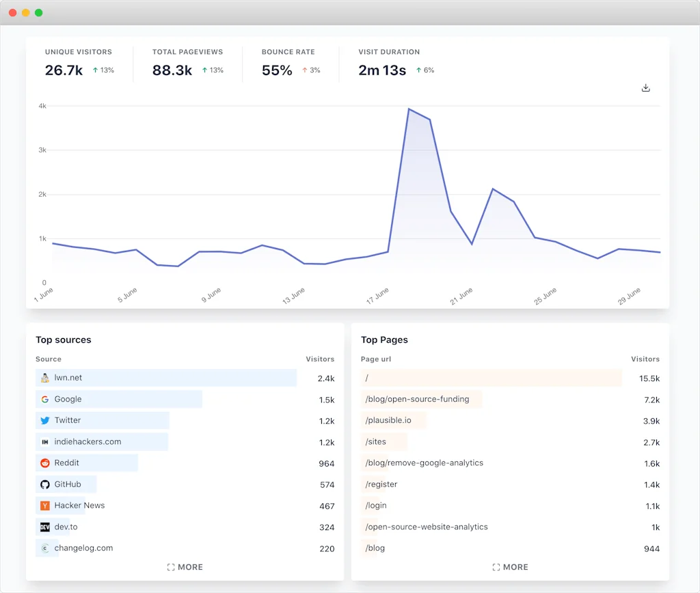Click the Google favicon in Top sources

click(x=46, y=399)
